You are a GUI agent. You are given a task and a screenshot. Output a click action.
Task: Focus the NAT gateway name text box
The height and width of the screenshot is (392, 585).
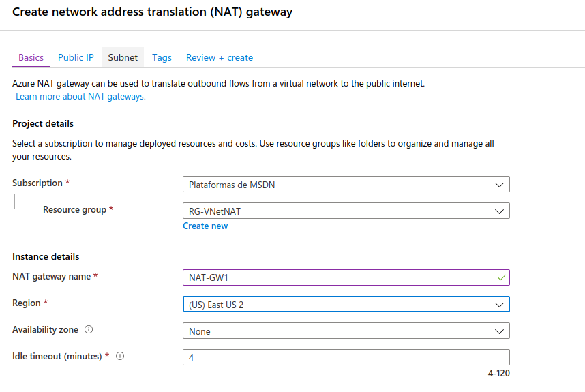pos(339,277)
